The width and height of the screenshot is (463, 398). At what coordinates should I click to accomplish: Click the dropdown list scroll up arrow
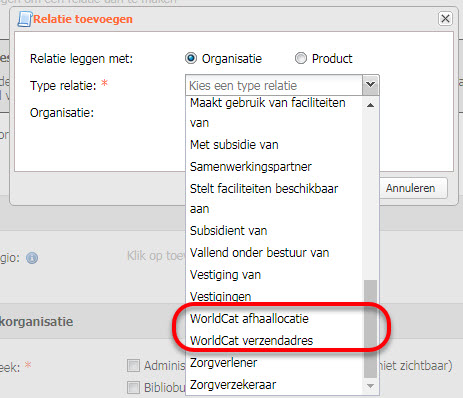pyautogui.click(x=370, y=105)
